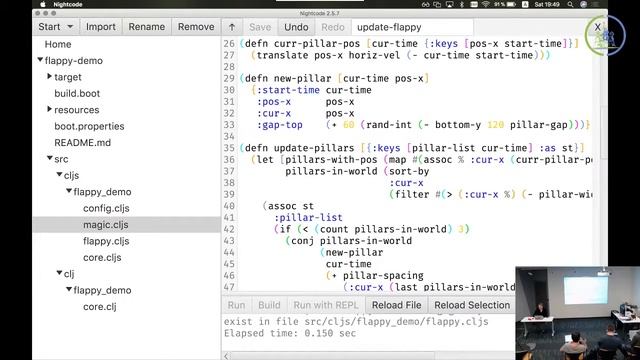Image resolution: width=640 pixels, height=360 pixels.
Task: Click 'defn curr-pillar-pos' on line 26
Action: pos(302,44)
